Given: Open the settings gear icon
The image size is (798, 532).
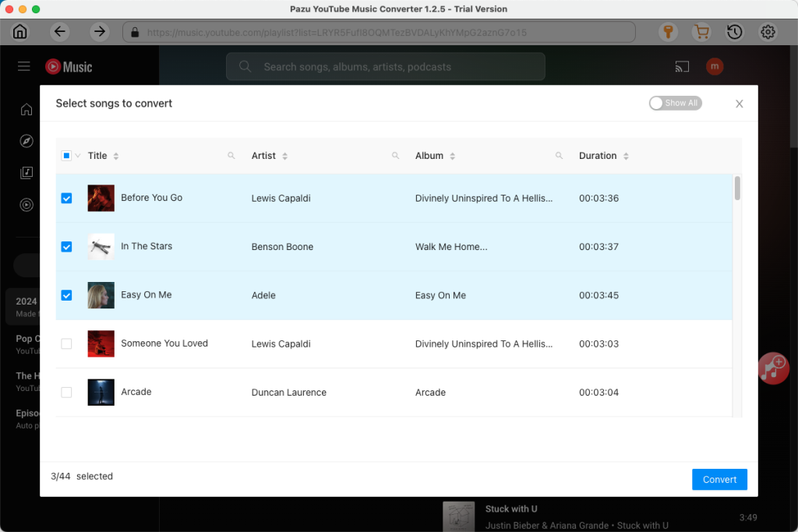Looking at the screenshot, I should tap(767, 32).
